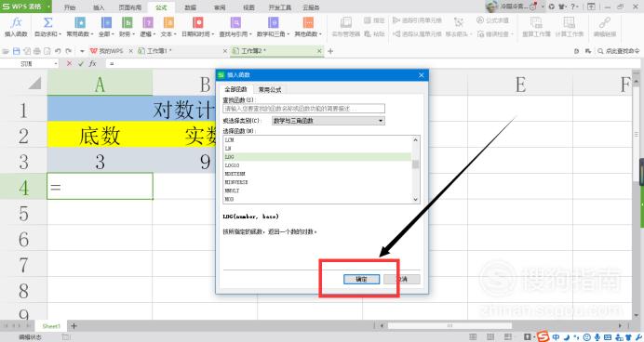Viewport: 644px width, 342px height.
Task: Select the Sheet1 worksheet tab
Action: pos(51,326)
